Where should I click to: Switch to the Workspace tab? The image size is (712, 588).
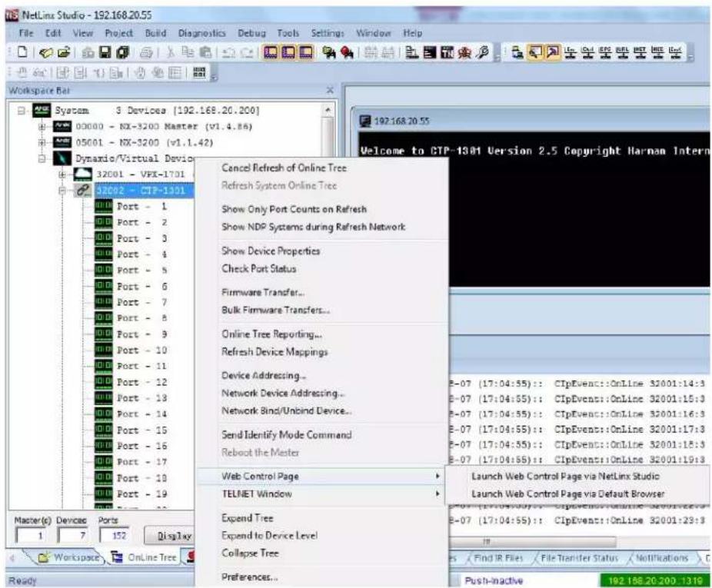(69, 557)
